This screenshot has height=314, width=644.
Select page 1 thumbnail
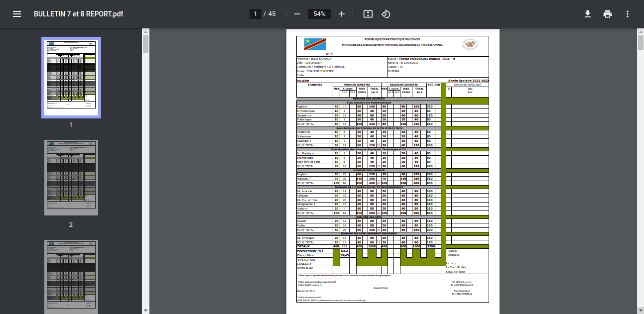click(71, 77)
